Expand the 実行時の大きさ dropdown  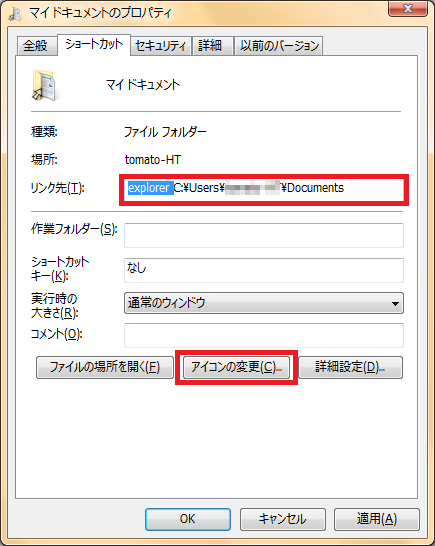coord(264,303)
